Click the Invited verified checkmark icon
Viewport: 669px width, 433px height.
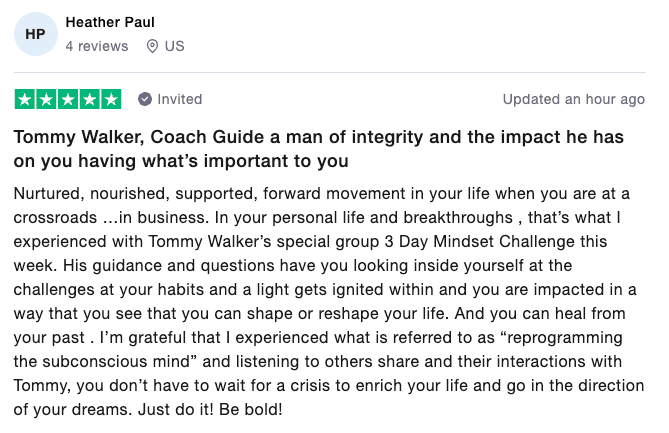[x=145, y=99]
